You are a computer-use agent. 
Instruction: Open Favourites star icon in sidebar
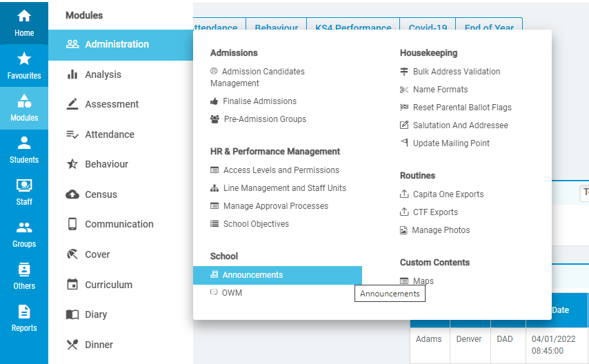(x=24, y=59)
